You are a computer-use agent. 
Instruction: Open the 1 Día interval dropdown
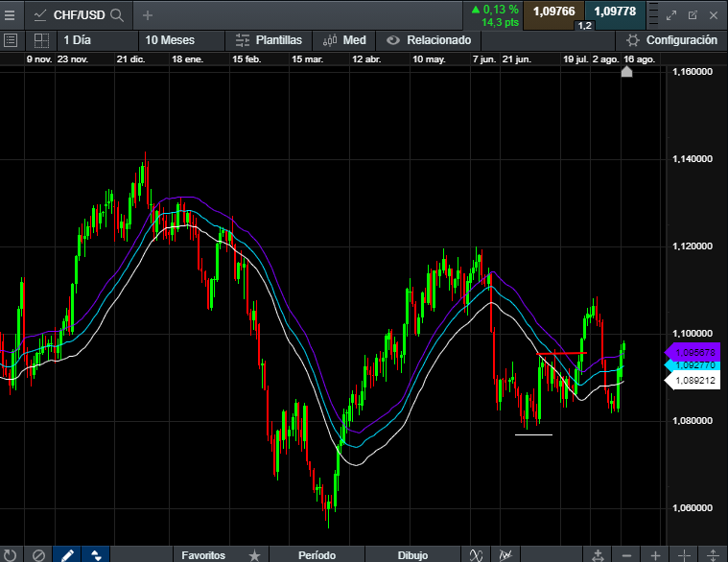[x=98, y=40]
